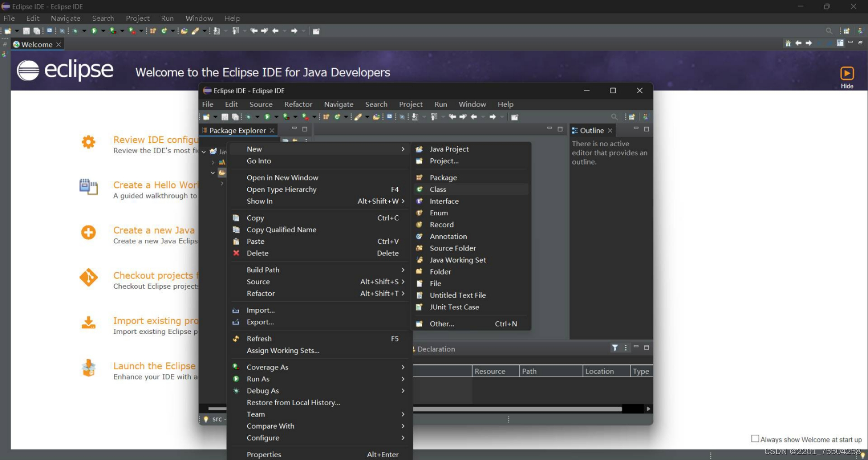The image size is (868, 460).
Task: Switch to the Declaration tab
Action: pyautogui.click(x=436, y=349)
